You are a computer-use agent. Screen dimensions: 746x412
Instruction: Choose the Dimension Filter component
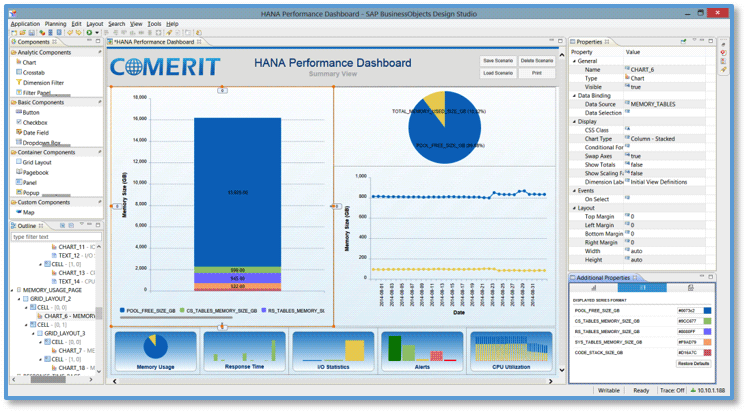(x=43, y=82)
